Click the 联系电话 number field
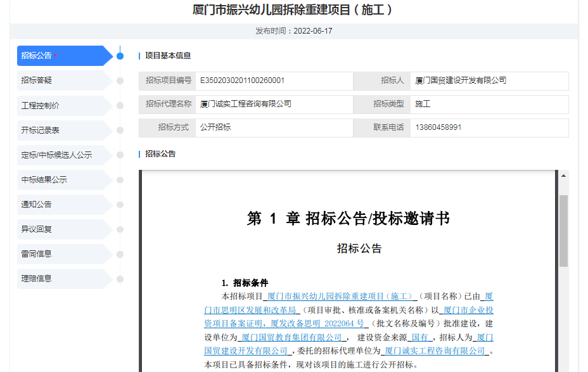 click(x=489, y=127)
